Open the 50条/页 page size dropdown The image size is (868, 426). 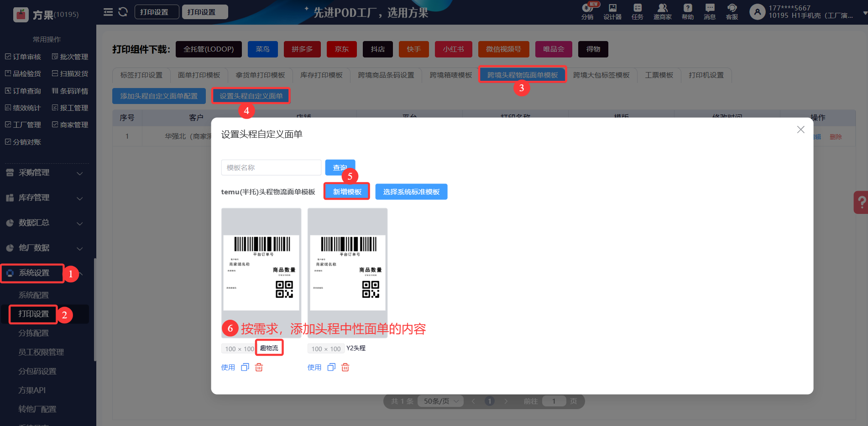(440, 401)
